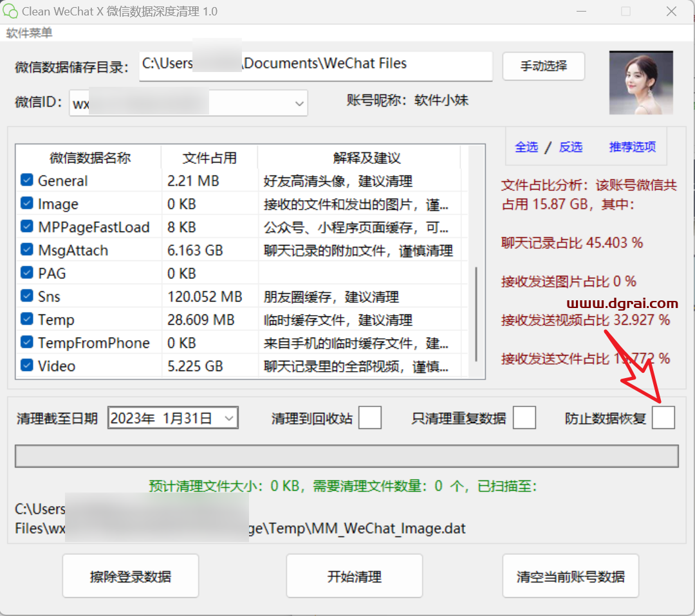This screenshot has width=695, height=616.
Task: Click the cleaning progress bar
Action: [x=347, y=456]
